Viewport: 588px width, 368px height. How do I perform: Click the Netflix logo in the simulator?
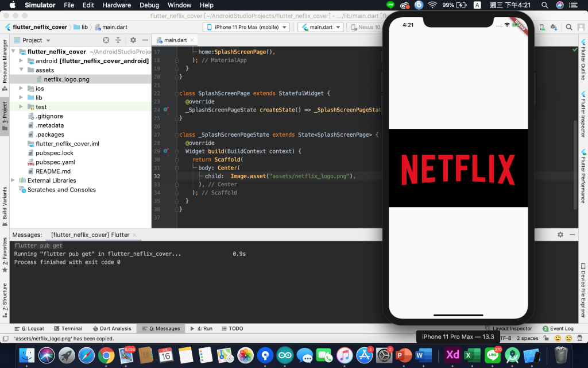[x=458, y=170]
